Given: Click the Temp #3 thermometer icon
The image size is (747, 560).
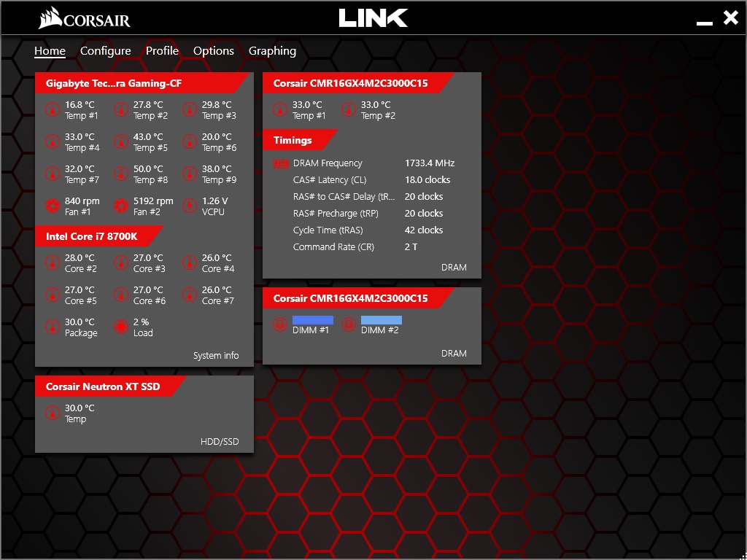Looking at the screenshot, I should 190,110.
